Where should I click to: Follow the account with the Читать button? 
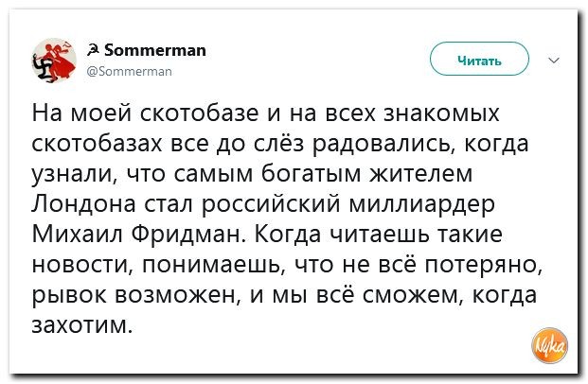(479, 59)
